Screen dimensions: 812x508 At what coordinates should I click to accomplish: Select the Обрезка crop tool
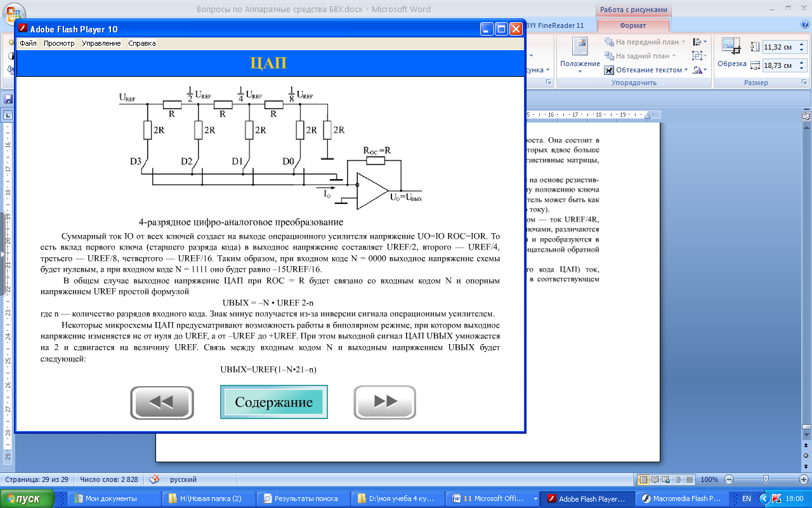tap(731, 53)
